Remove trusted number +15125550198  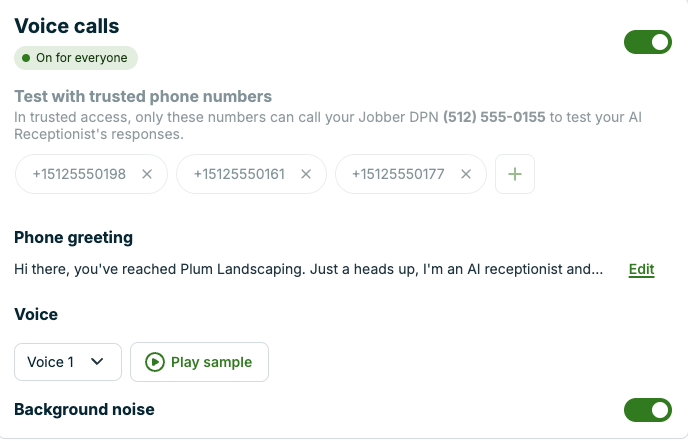tap(147, 174)
